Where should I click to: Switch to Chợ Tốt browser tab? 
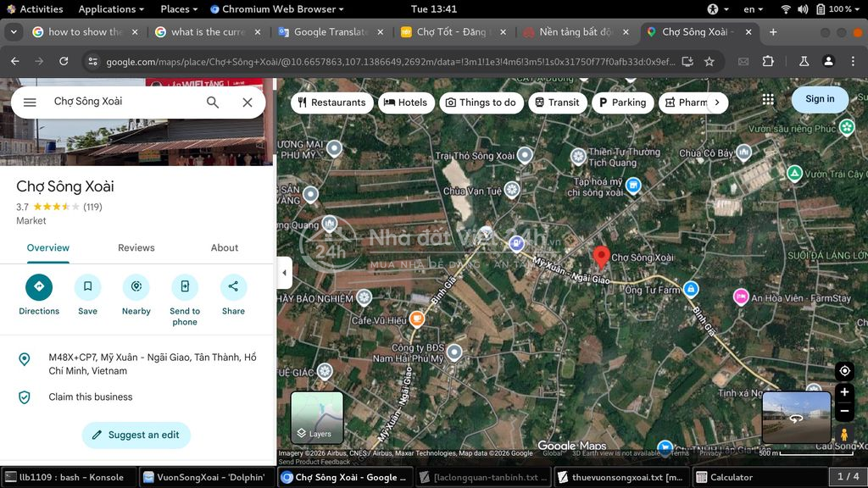(x=453, y=32)
